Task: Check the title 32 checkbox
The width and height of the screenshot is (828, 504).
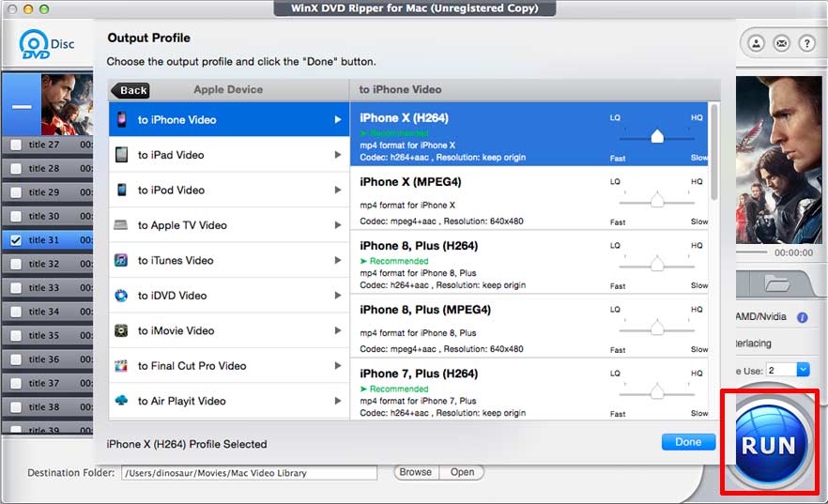Action: (16, 264)
